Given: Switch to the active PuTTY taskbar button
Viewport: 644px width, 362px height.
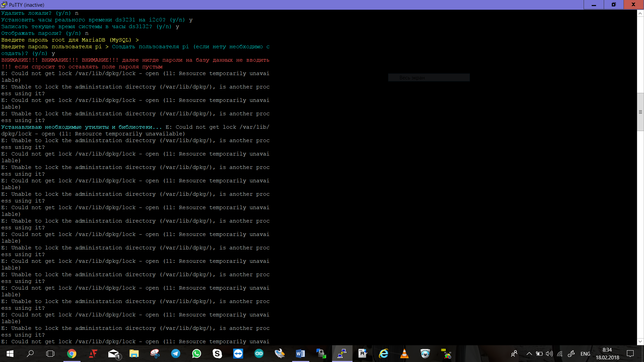Looking at the screenshot, I should [x=342, y=354].
